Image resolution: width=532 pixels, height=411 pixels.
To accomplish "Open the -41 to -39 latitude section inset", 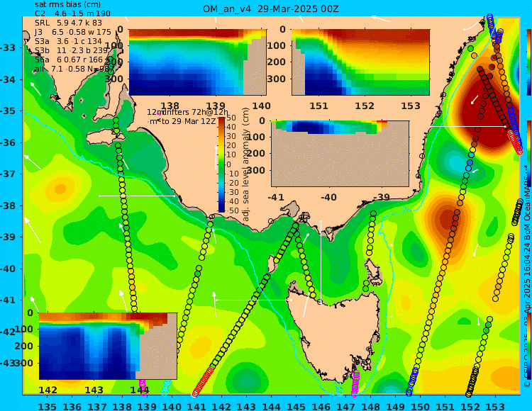I will (340, 154).
